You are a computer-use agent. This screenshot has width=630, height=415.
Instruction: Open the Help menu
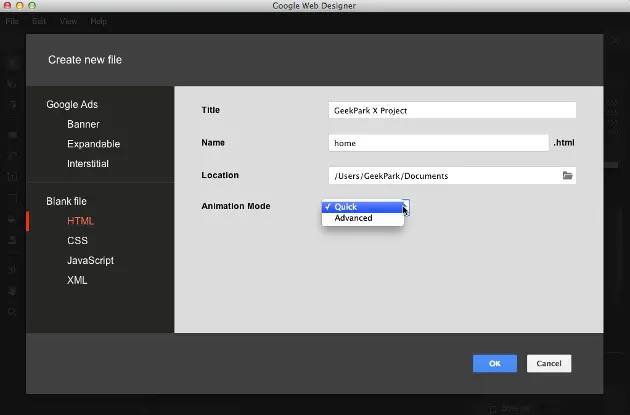98,21
